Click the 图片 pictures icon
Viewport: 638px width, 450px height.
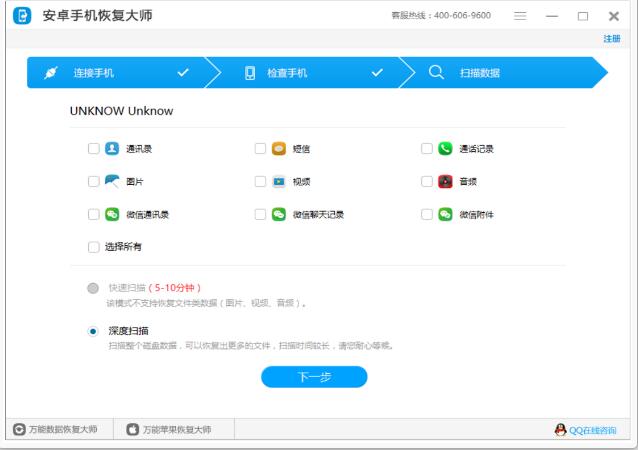point(112,181)
